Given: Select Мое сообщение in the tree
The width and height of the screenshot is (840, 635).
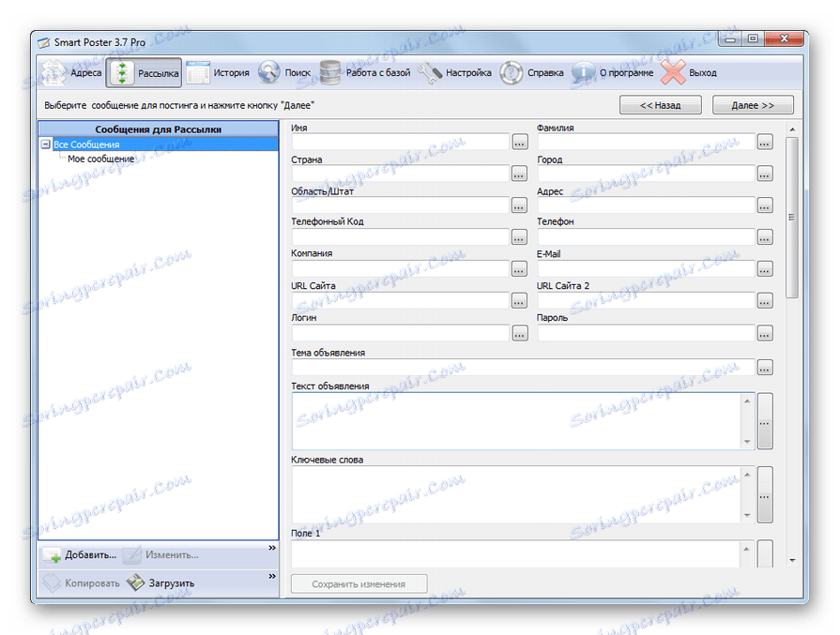Looking at the screenshot, I should coord(100,159).
